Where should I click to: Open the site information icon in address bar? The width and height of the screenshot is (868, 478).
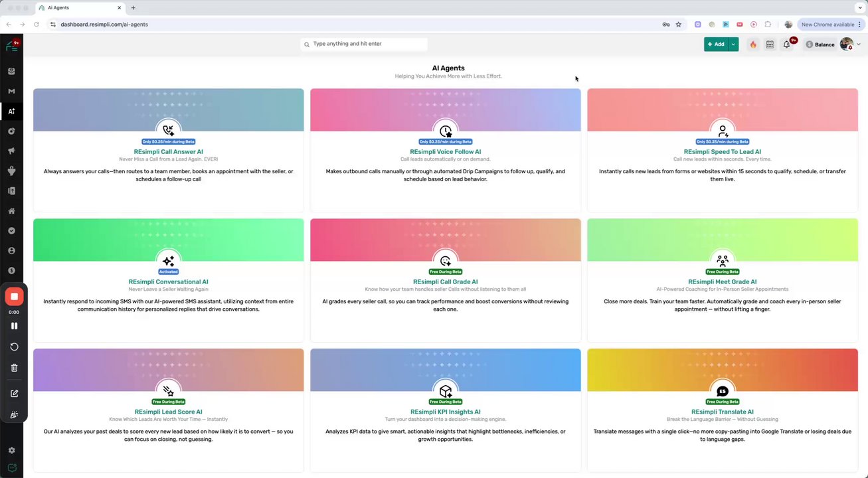coord(53,25)
